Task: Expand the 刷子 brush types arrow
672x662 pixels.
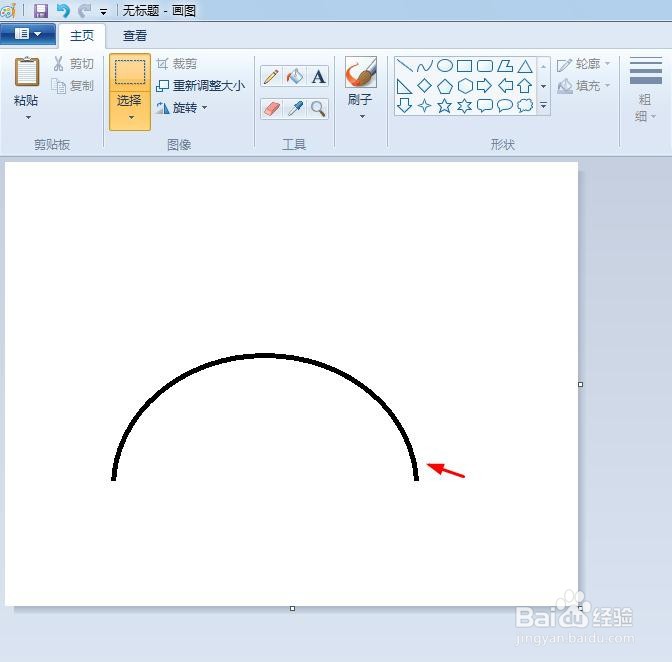Action: pyautogui.click(x=362, y=117)
